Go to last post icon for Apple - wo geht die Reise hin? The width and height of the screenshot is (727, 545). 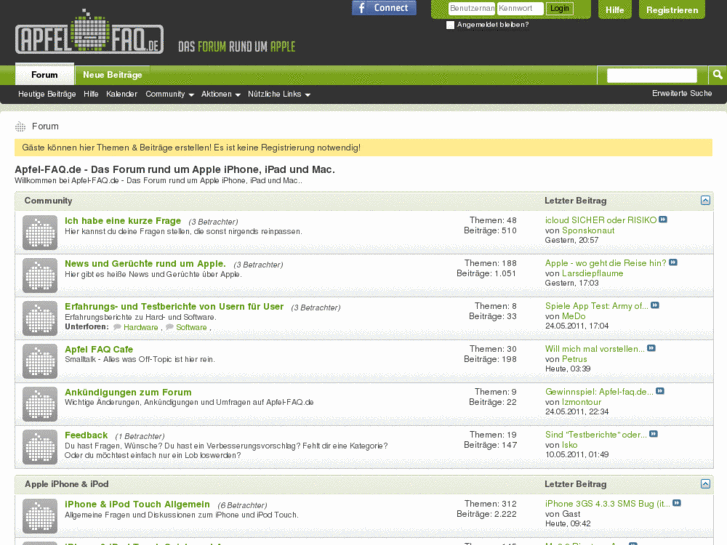pos(673,263)
